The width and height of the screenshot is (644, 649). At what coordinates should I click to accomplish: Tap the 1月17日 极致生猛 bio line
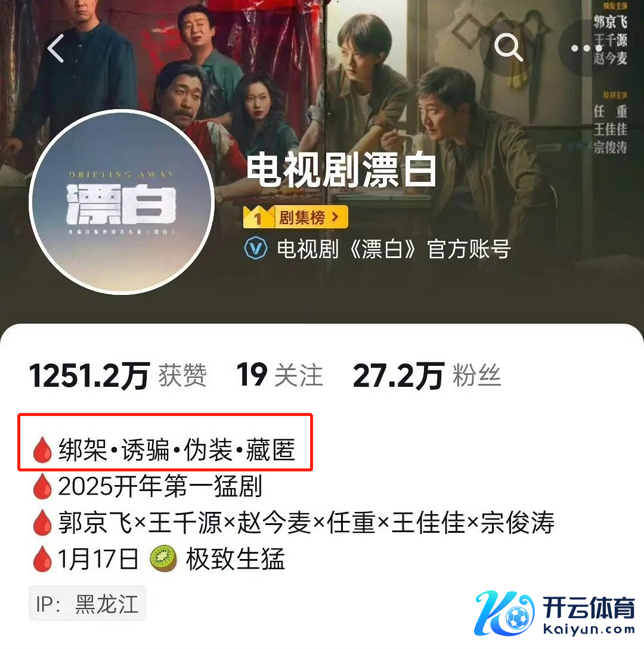171,559
